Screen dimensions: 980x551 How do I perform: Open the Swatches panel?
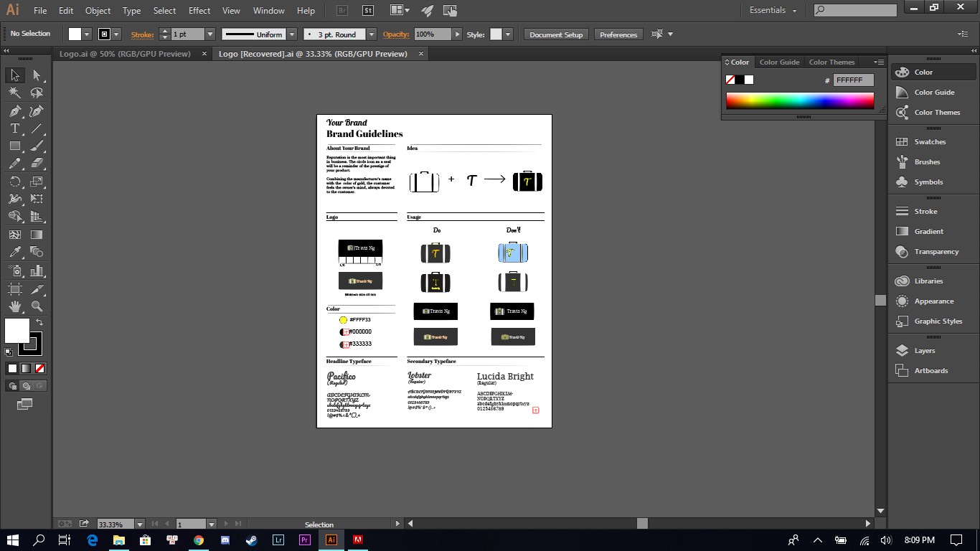(x=930, y=142)
